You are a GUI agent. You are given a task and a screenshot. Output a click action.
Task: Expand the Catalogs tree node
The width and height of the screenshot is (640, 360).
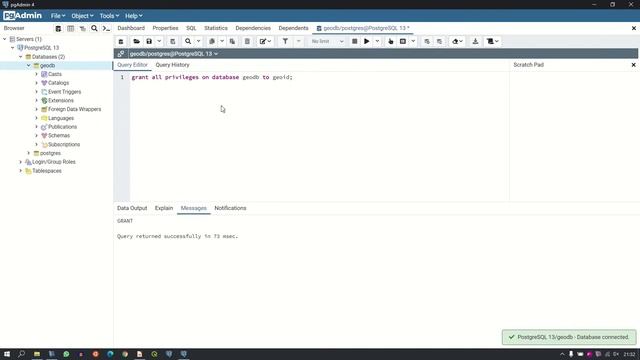tap(37, 83)
